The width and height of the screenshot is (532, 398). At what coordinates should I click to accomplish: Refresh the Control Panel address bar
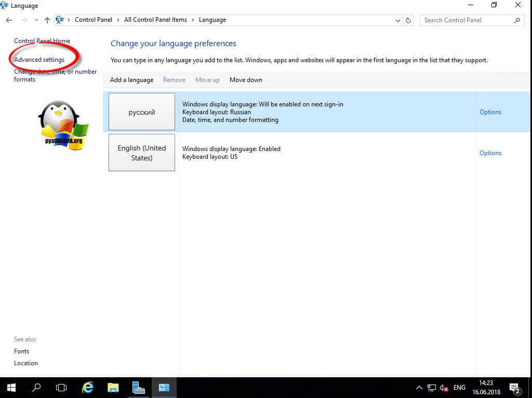click(x=408, y=20)
